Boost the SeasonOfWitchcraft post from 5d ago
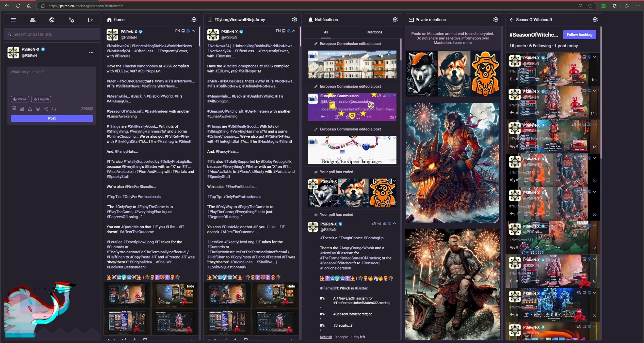This screenshot has width=644, height=343. [526, 315]
